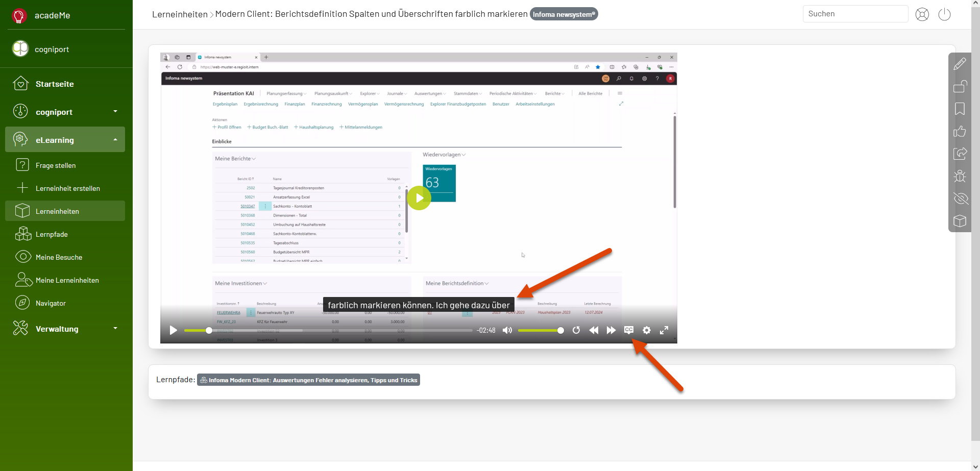
Task: Click the remaining time display -02:48
Action: (x=486, y=331)
